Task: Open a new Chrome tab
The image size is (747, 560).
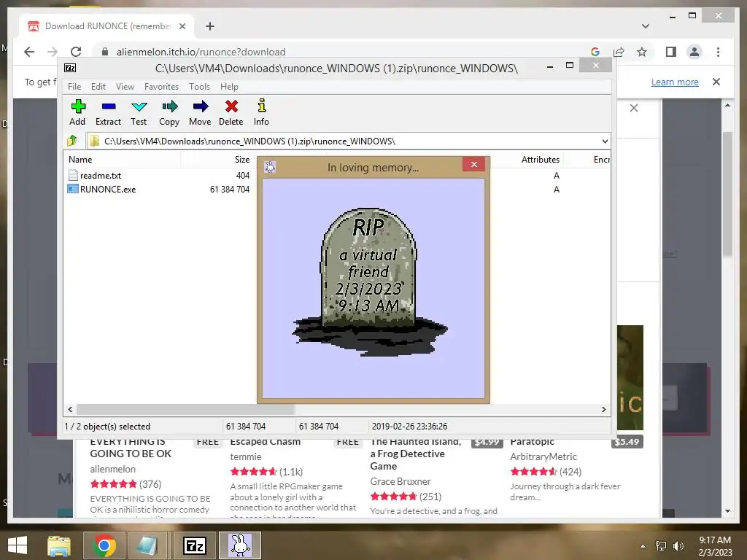Action: (210, 26)
